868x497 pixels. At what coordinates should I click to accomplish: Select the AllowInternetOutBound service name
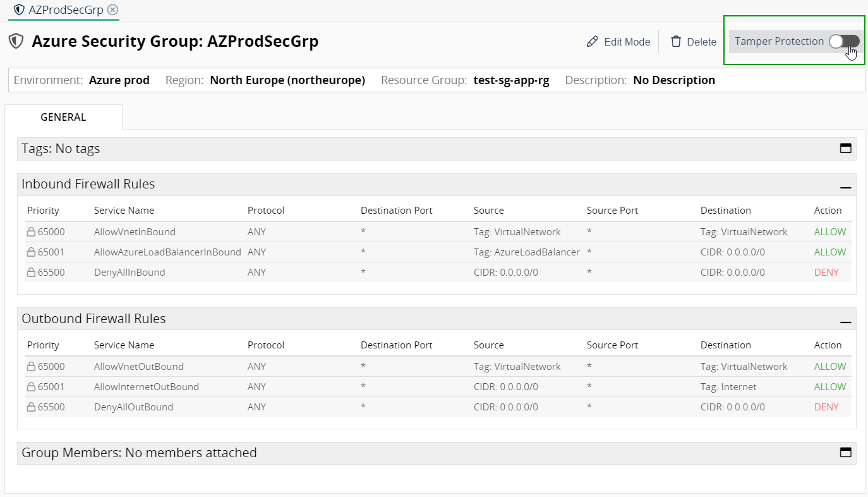pos(147,387)
